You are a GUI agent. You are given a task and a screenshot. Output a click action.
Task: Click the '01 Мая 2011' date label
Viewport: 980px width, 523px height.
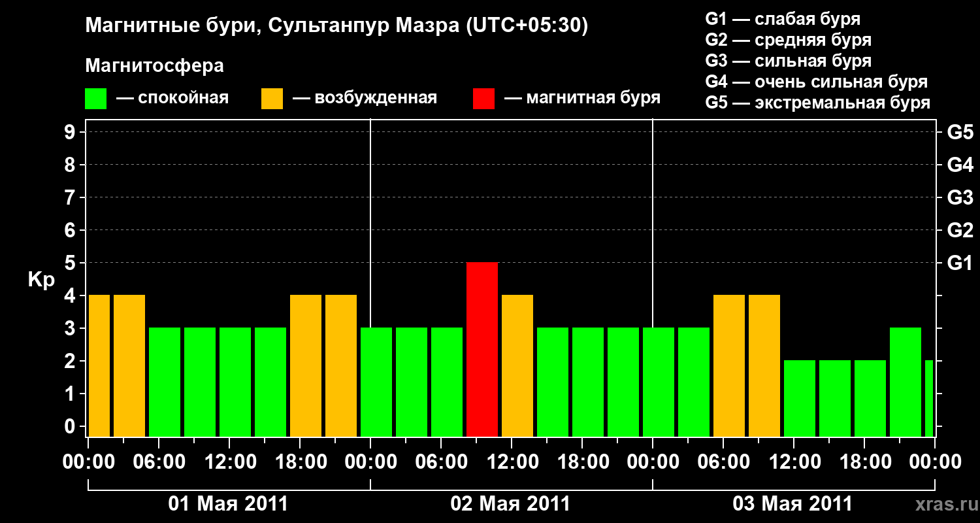228,503
